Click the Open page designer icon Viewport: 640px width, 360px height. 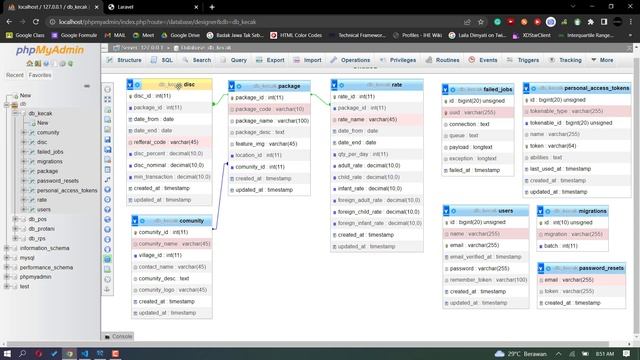click(107, 129)
